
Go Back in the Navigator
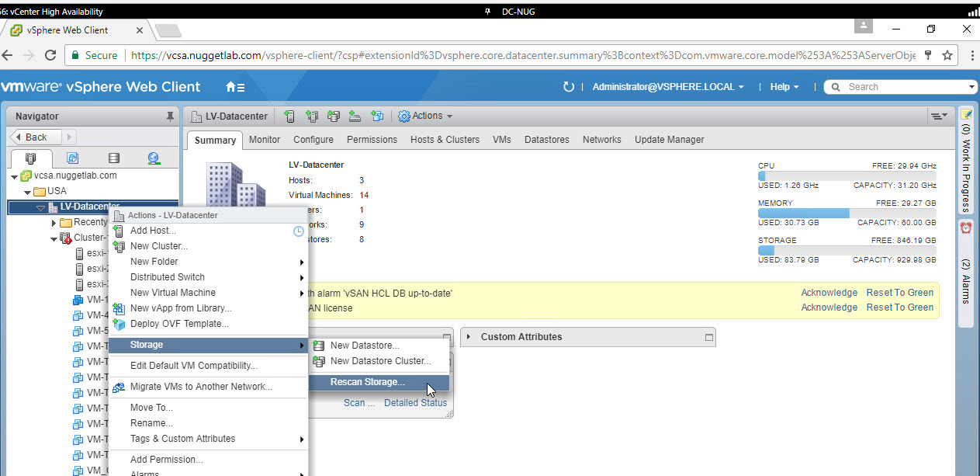32,137
